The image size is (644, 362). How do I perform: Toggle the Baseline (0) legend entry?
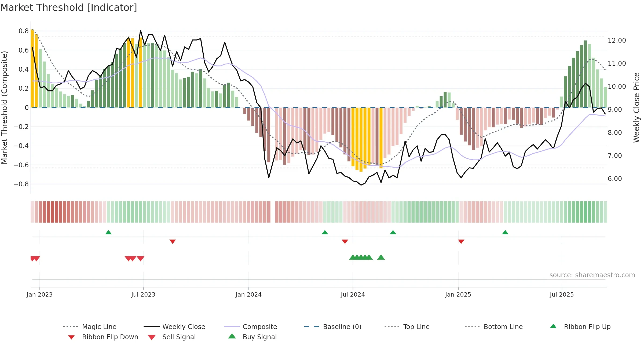coord(333,327)
